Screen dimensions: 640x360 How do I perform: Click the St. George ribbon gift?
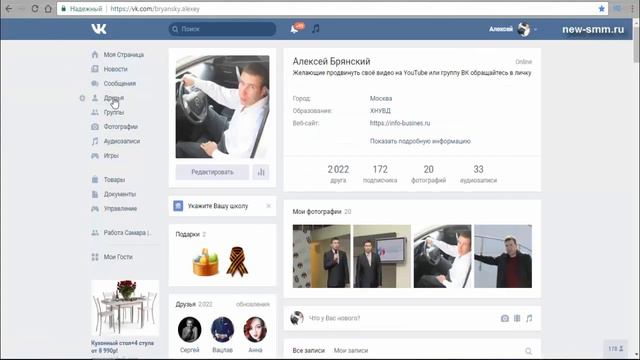click(x=238, y=262)
